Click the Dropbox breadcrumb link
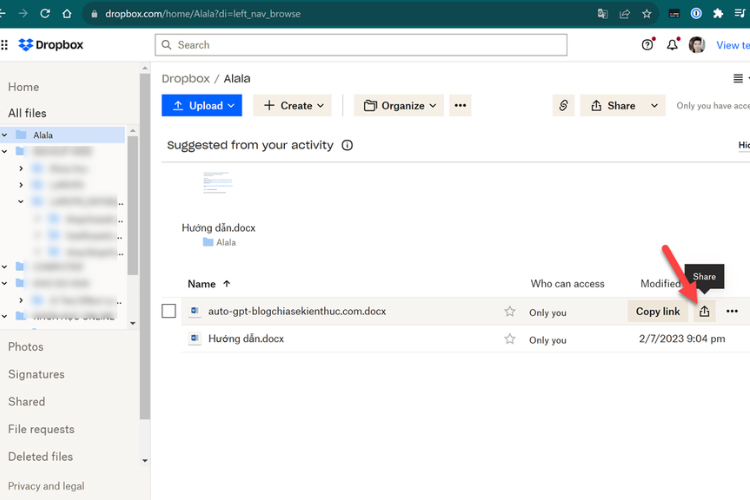This screenshot has width=750, height=500. [x=186, y=78]
